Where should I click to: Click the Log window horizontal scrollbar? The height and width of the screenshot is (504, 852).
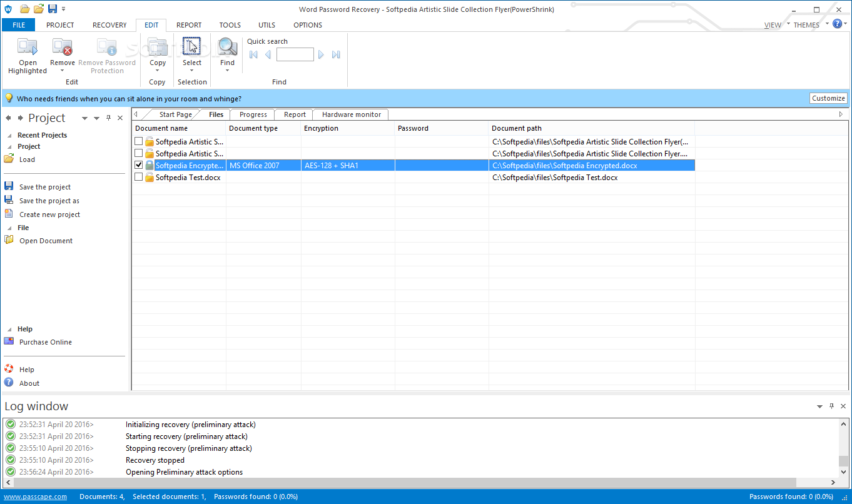tap(405, 482)
